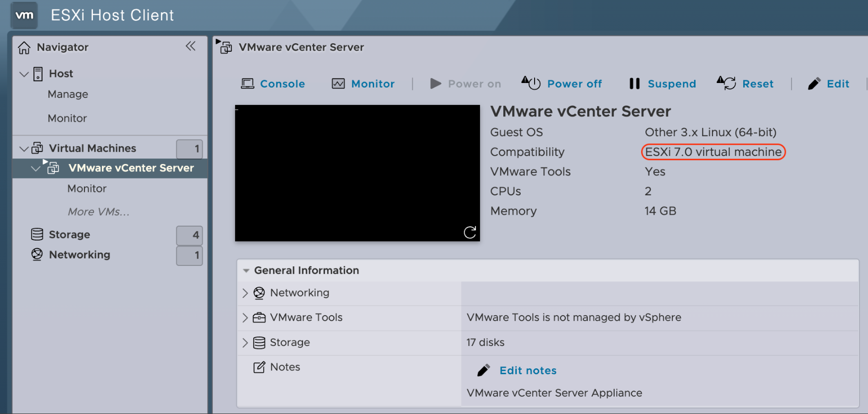
Task: Collapse the Navigator panel with double chevron
Action: (x=191, y=46)
